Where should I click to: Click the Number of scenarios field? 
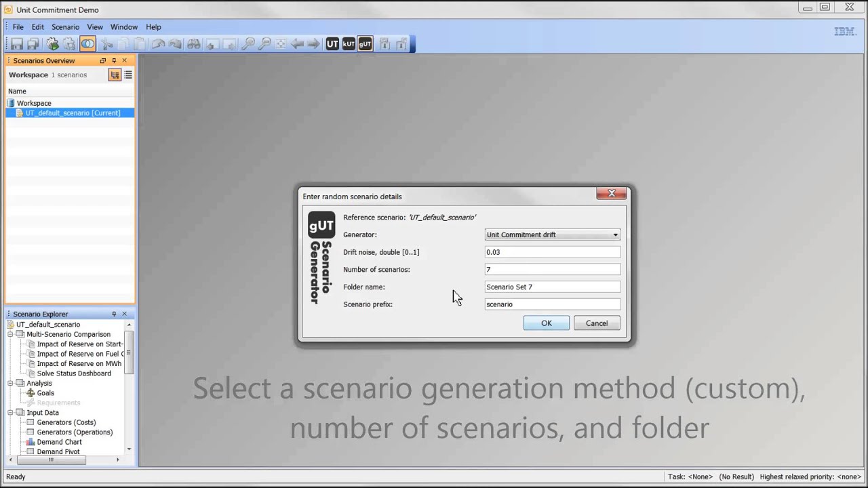coord(553,269)
